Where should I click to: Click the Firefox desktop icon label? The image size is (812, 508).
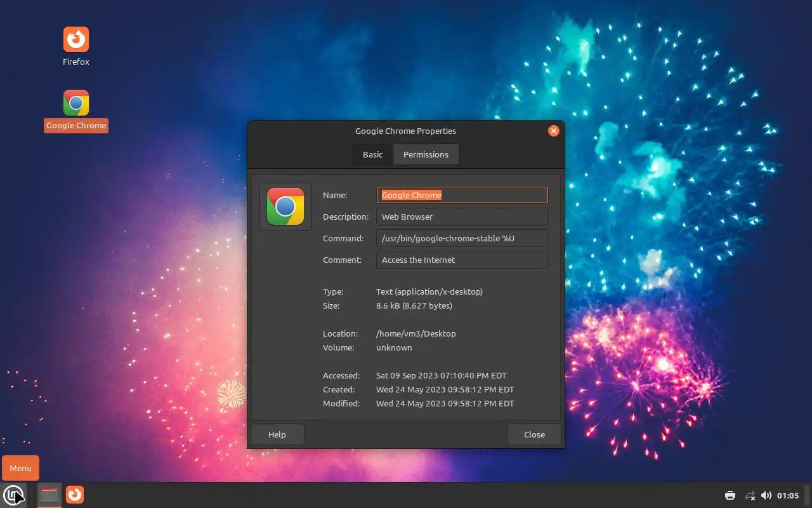pyautogui.click(x=76, y=62)
